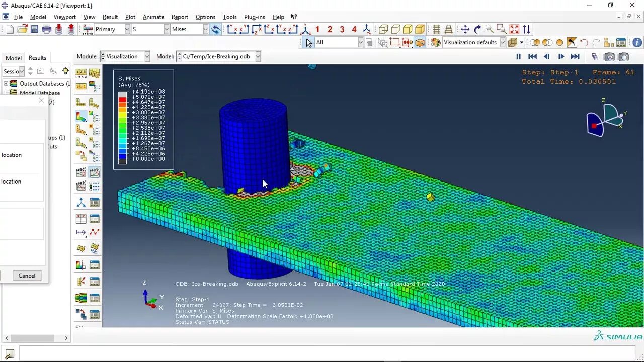Toggle shaded render style
644x362 pixels.
pos(419,29)
